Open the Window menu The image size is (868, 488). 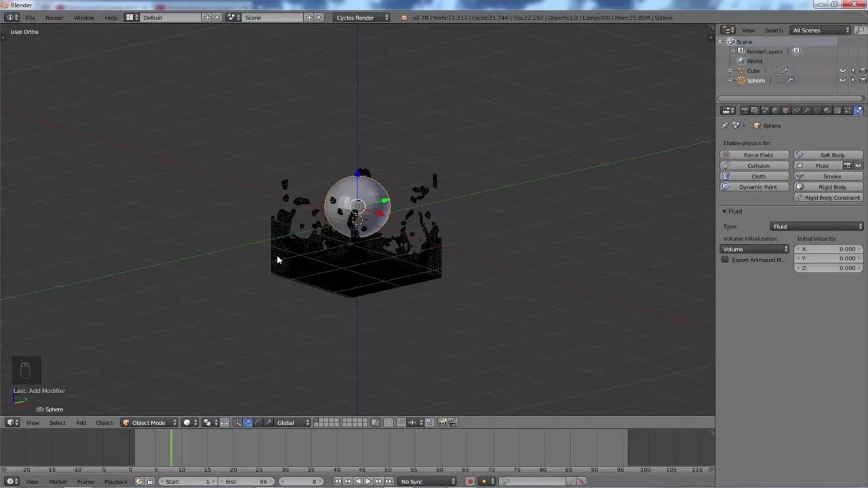tap(84, 18)
